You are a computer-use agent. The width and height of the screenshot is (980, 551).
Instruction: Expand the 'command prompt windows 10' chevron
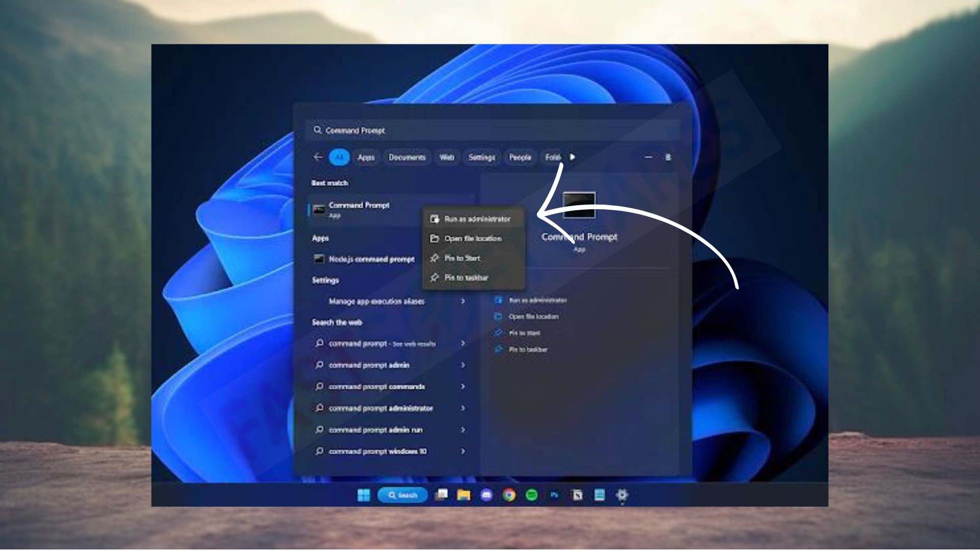point(463,451)
